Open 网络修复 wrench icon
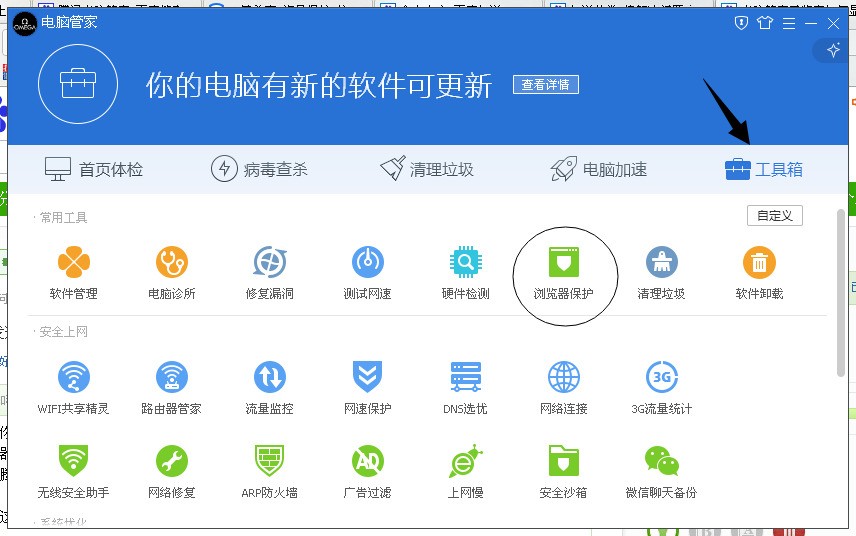This screenshot has height=536, width=856. (x=171, y=461)
